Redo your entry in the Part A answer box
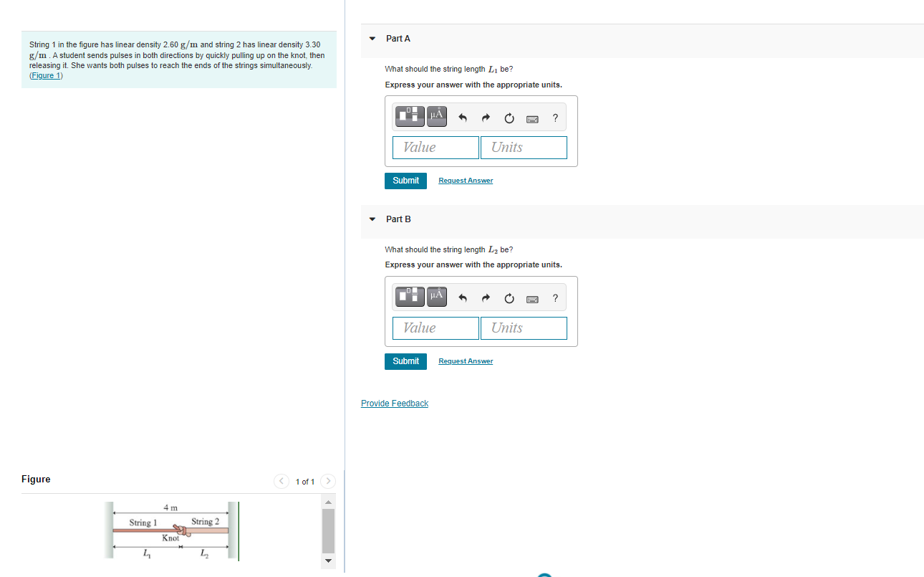This screenshot has width=924, height=577. click(x=486, y=117)
